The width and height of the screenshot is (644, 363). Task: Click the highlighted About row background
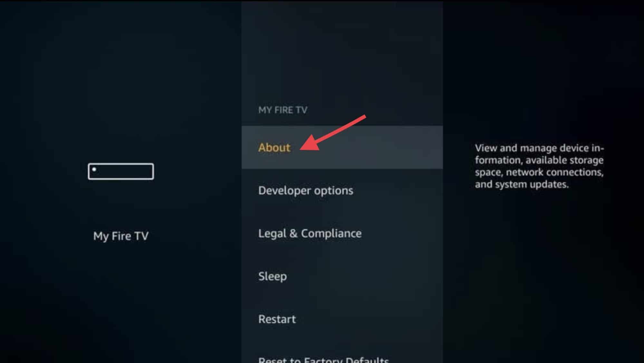coord(342,147)
